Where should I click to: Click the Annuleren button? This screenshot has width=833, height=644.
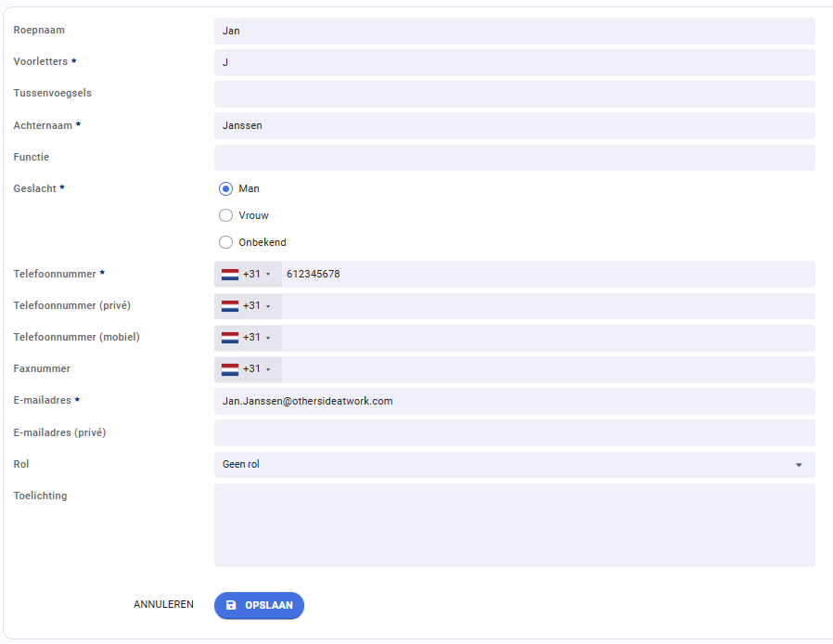click(163, 605)
